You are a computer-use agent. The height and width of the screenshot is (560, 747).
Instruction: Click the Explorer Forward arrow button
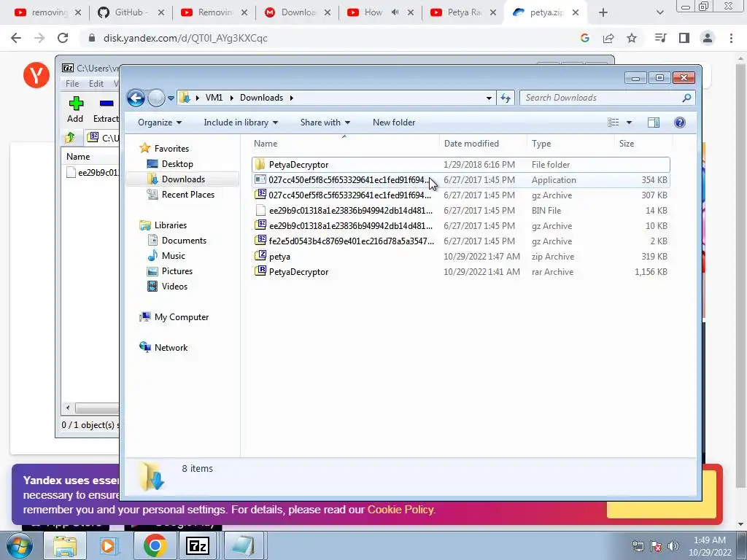pyautogui.click(x=156, y=98)
